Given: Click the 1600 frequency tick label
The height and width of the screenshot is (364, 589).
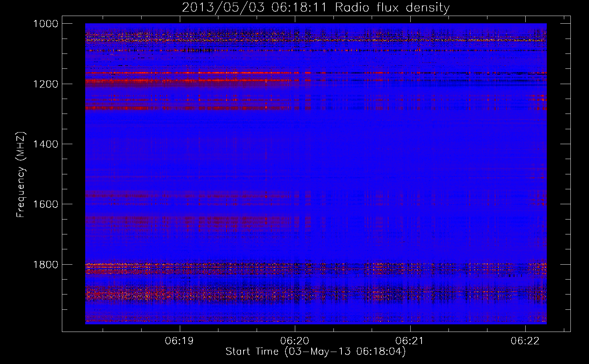Looking at the screenshot, I should (46, 204).
